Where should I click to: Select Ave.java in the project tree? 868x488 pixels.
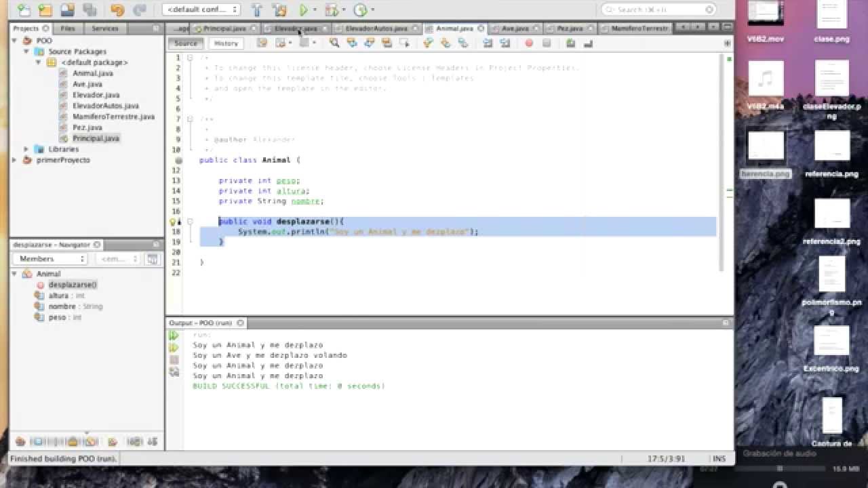point(87,84)
